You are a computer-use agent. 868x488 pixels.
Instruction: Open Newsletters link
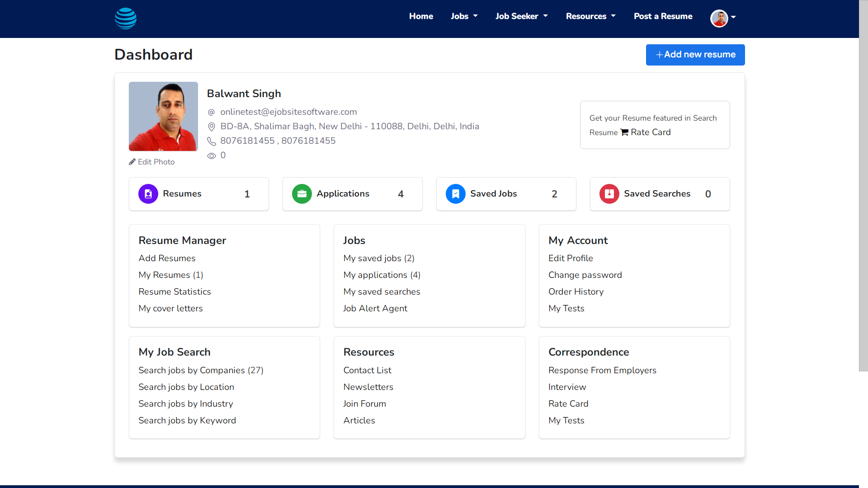click(368, 387)
